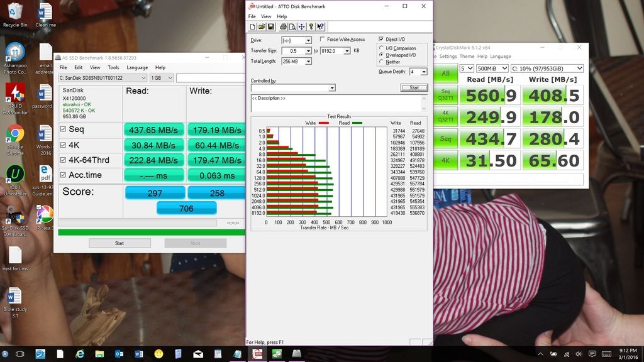Select the Ashampoo Photo Commander desktop icon
The image size is (644, 362).
[15, 58]
